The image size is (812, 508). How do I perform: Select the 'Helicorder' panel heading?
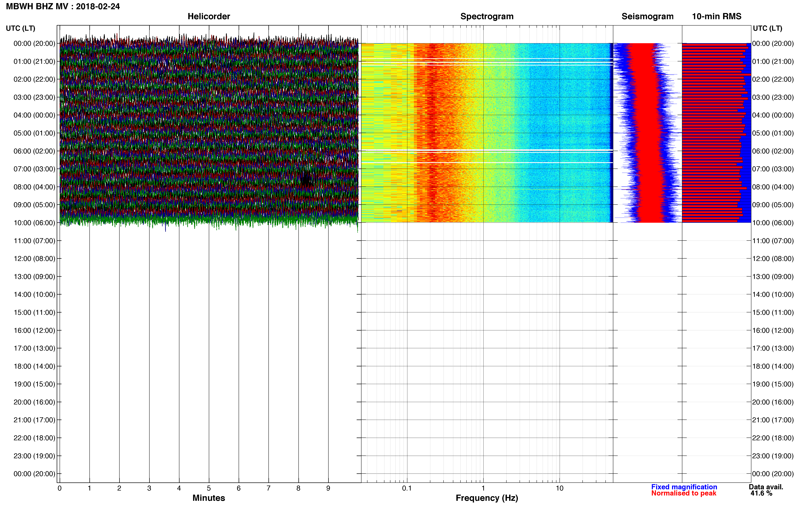[209, 16]
